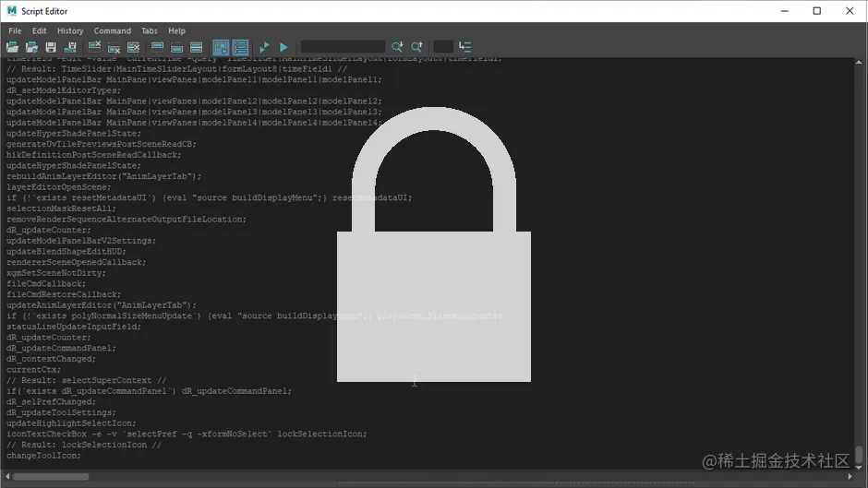Click line 'rebuildAnimLayerEditor("AnimLayerTab");'
The height and width of the screenshot is (488, 868).
coord(104,176)
